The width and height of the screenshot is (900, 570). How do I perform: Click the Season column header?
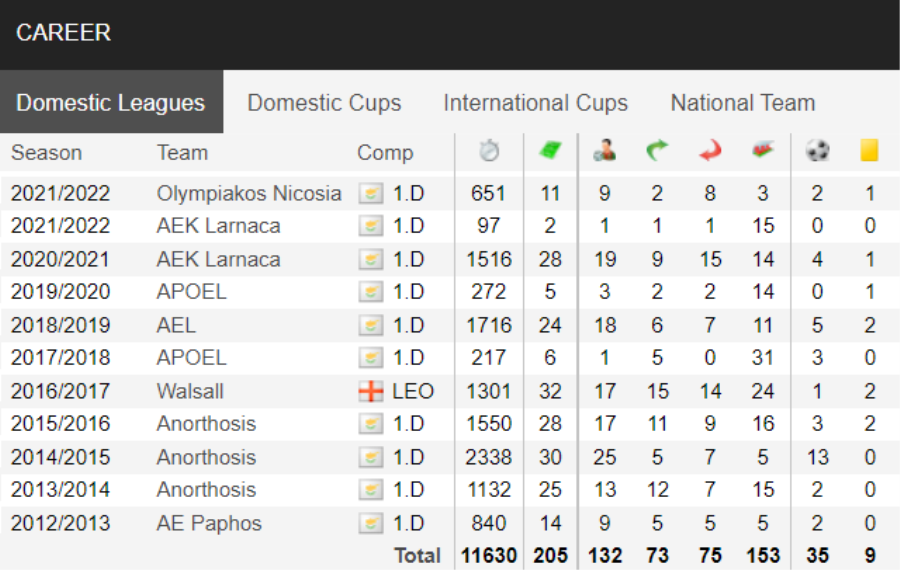pos(46,153)
